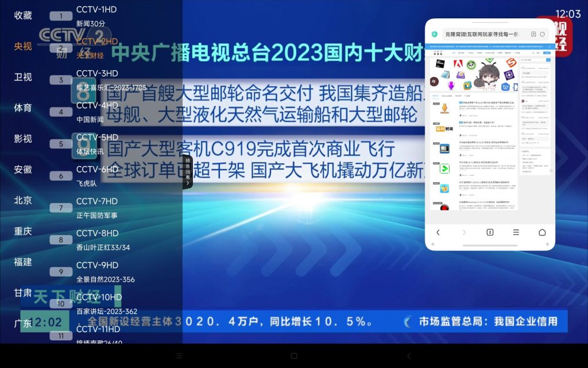Click the program title 新闻30分
This screenshot has height=368, width=588.
(x=91, y=23)
